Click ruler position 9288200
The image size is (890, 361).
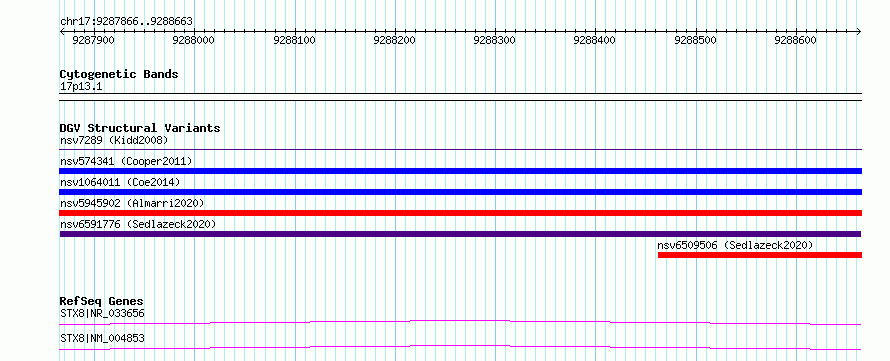point(394,40)
